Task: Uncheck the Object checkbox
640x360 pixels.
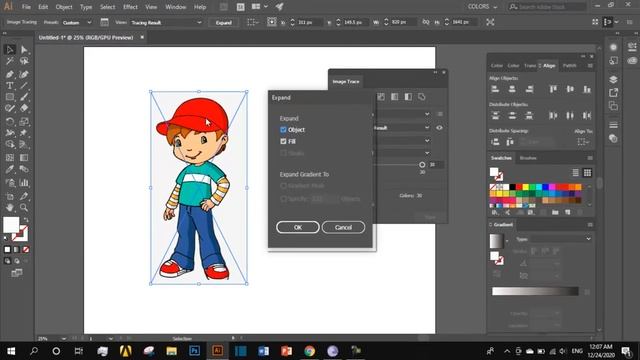Action: pos(283,130)
